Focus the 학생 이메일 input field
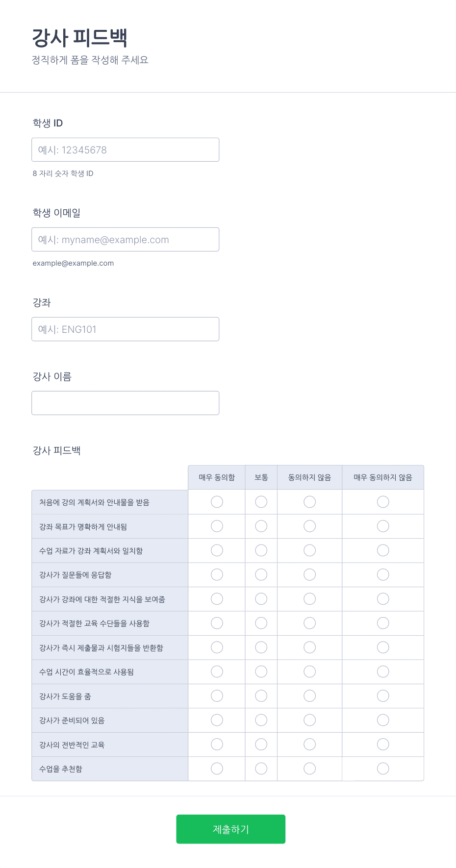The width and height of the screenshot is (456, 868). [x=125, y=239]
